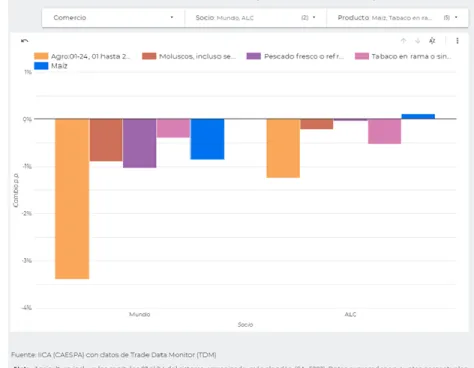Click the blue Maíz legend swatch
The height and width of the screenshot is (368, 474).
(41, 66)
